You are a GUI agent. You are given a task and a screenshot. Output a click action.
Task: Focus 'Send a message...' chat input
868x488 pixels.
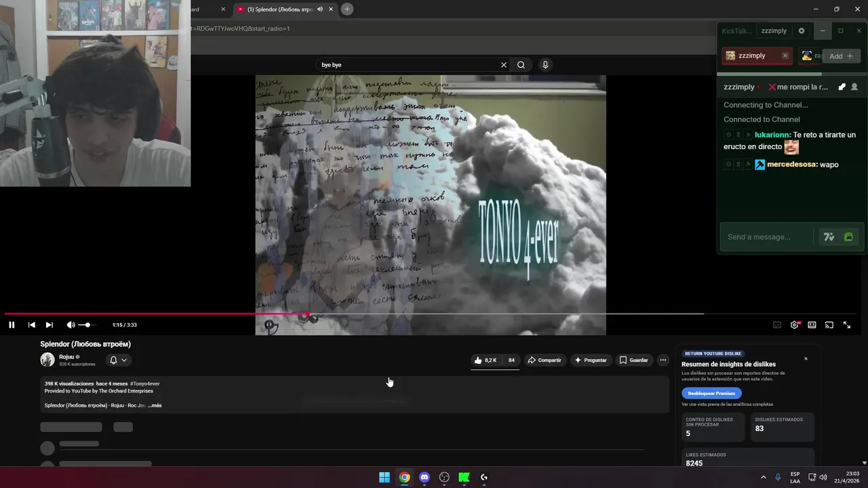(x=766, y=237)
